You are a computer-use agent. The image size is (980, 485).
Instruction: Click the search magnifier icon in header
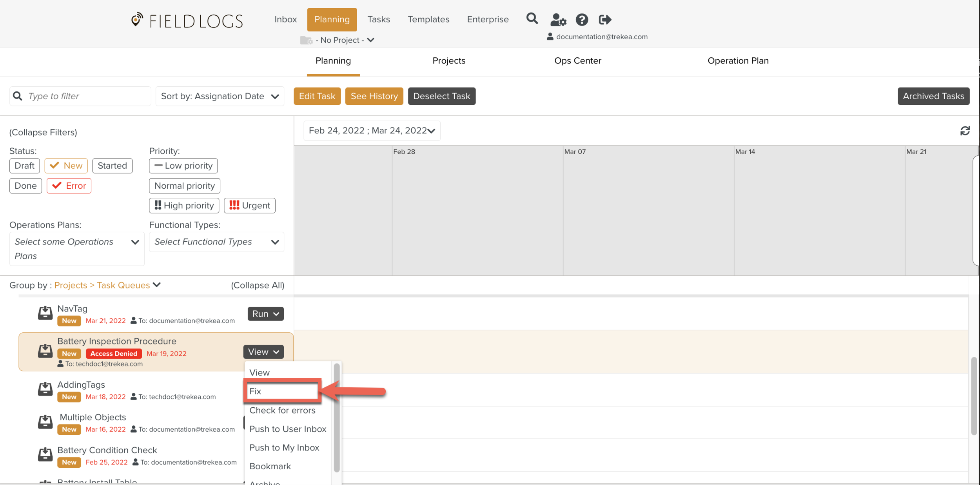click(x=532, y=18)
